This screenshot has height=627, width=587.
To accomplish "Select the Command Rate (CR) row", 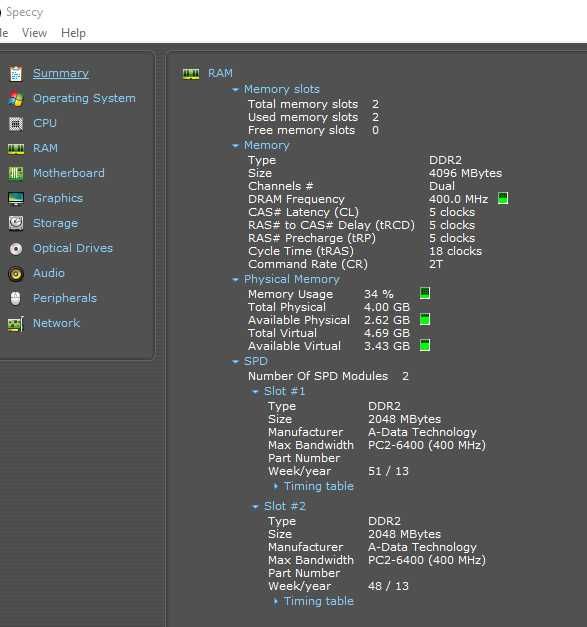I will coord(345,264).
